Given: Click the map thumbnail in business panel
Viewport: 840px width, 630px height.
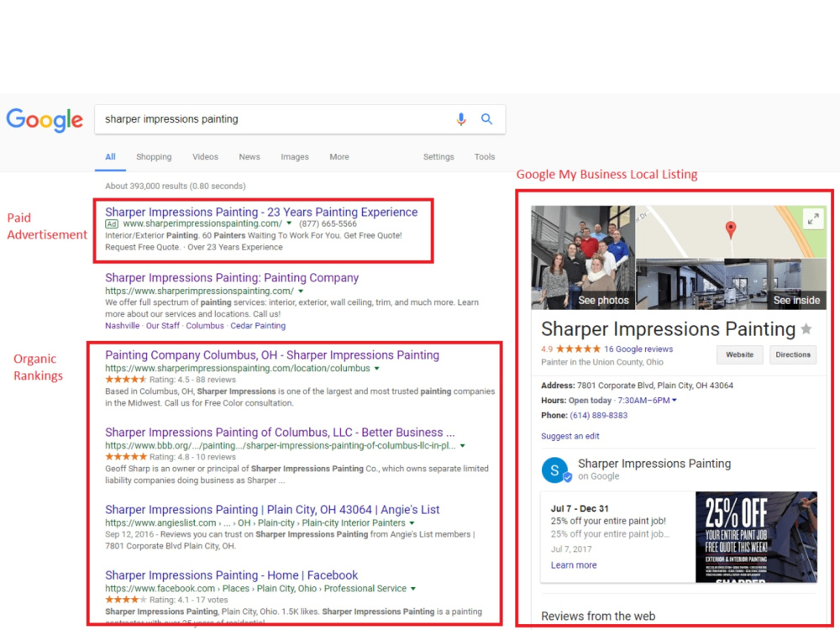Looking at the screenshot, I should click(731, 232).
